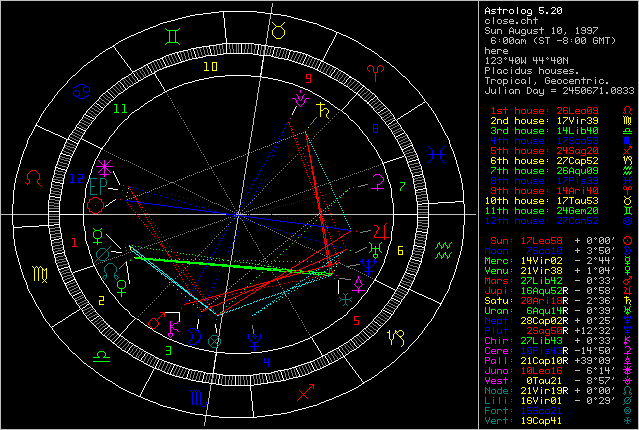Click house number 10 in the wheel
This screenshot has width=639, height=430.
(210, 66)
